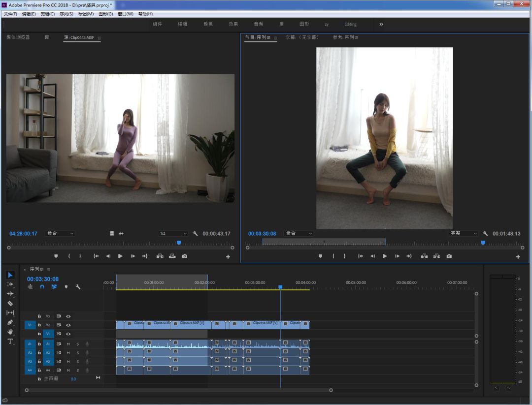
Task: Hide track V1 with eye icon
Action: [x=68, y=334]
